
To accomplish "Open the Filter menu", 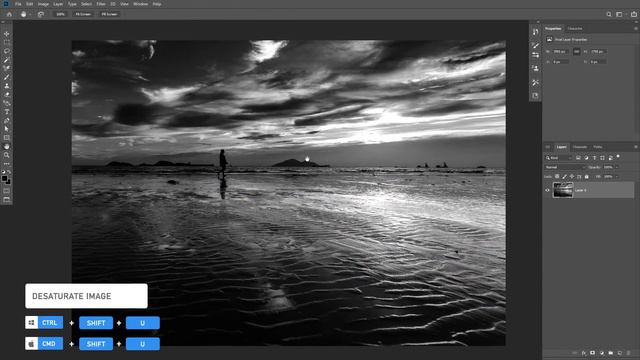I will (101, 4).
